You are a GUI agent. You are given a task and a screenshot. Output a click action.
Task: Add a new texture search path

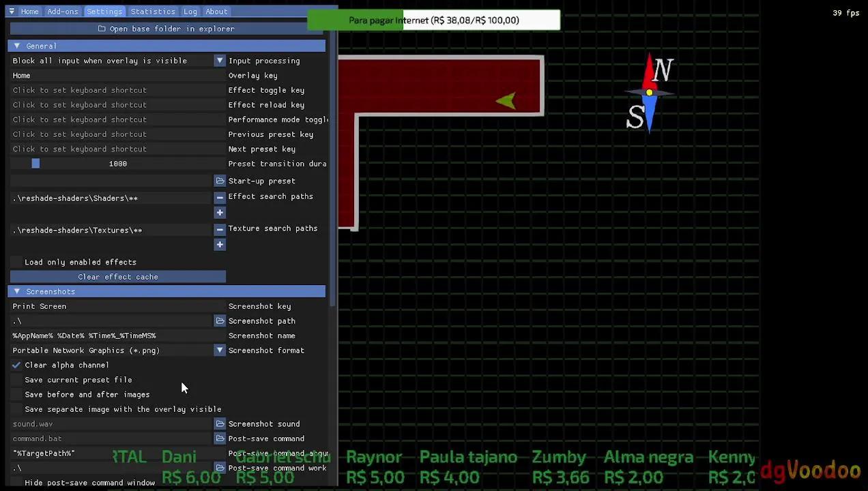(x=220, y=245)
